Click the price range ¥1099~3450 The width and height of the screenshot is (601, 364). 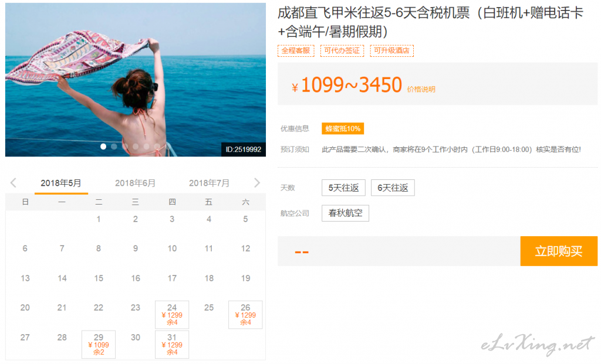point(347,85)
